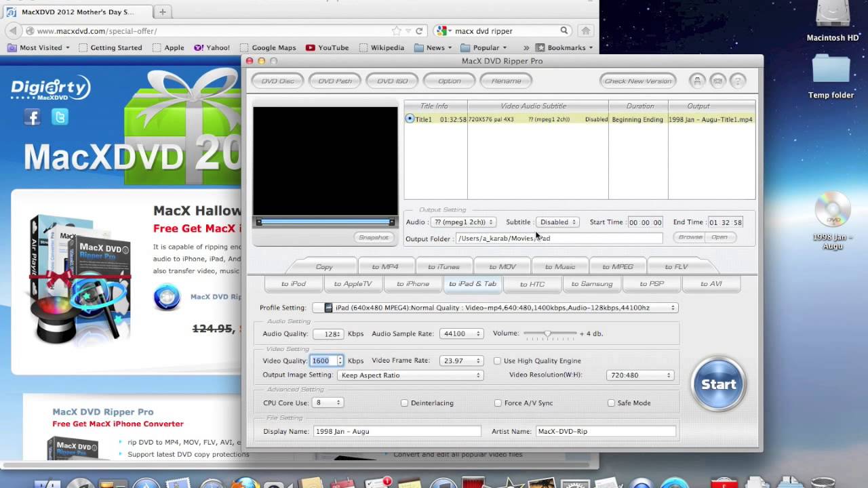Open Video Frame Rate 23.97 dropdown
This screenshot has width=868, height=488.
[461, 361]
